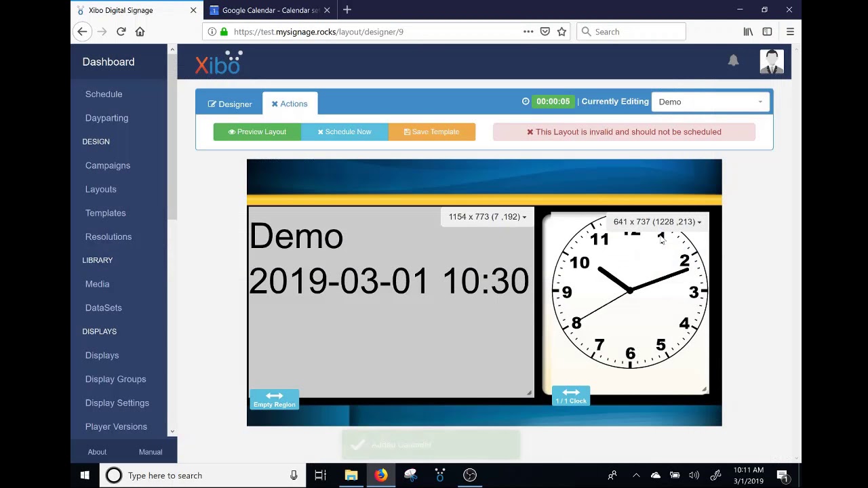Viewport: 868px width, 488px height.
Task: Click the Preview Layout button
Action: tap(257, 131)
